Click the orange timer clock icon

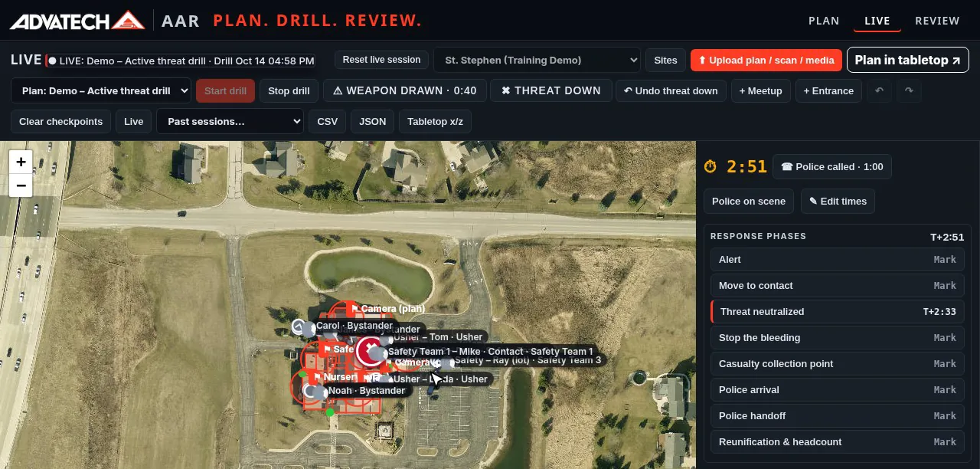point(710,166)
